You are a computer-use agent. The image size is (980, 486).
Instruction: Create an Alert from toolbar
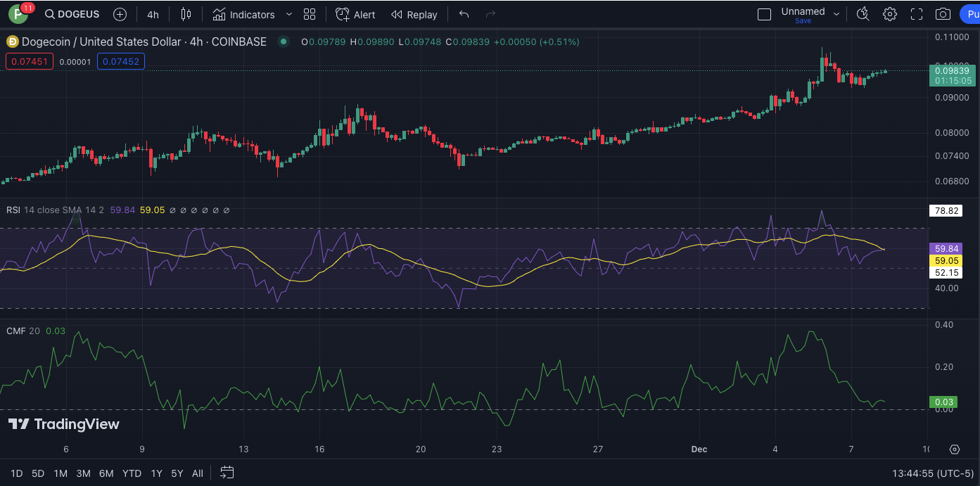click(355, 14)
